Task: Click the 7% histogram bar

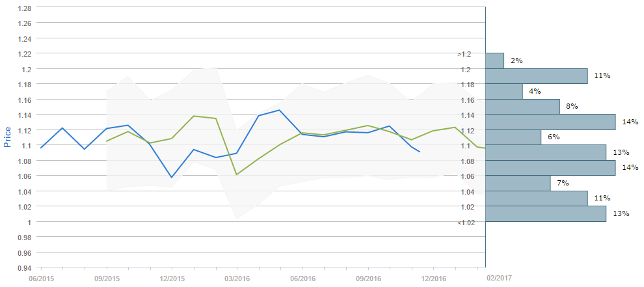Action: [x=518, y=183]
